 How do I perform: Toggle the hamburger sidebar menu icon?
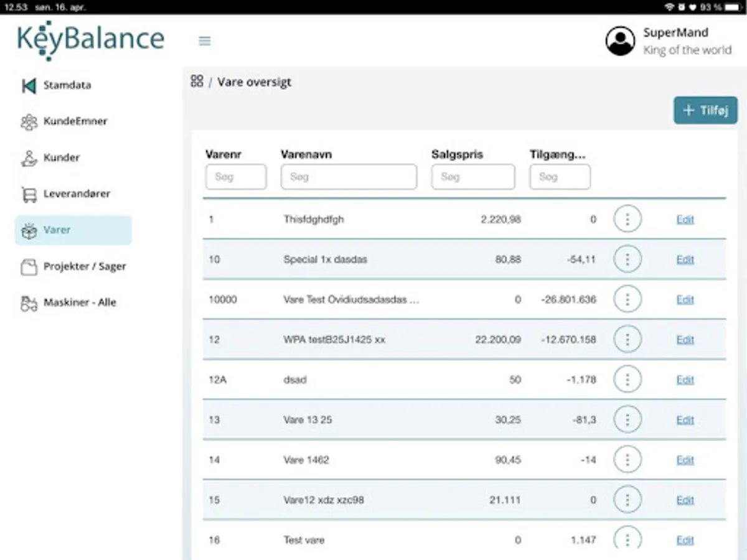click(204, 41)
